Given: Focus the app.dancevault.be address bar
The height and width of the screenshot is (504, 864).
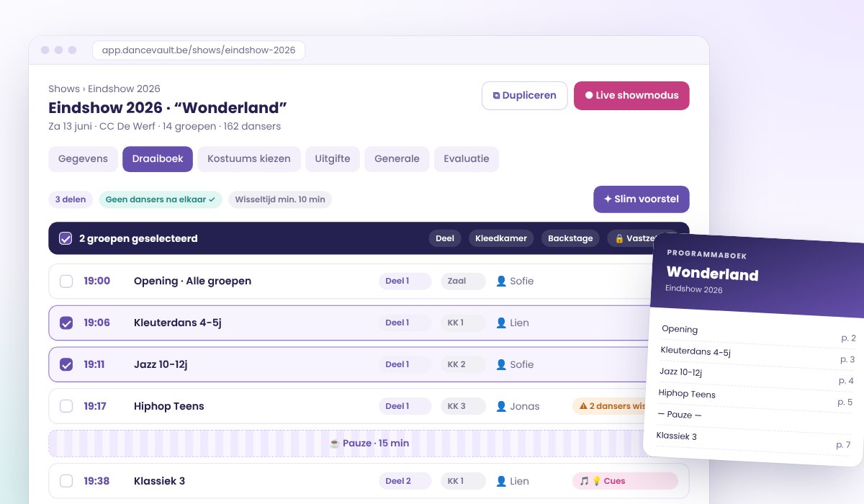Looking at the screenshot, I should [199, 50].
